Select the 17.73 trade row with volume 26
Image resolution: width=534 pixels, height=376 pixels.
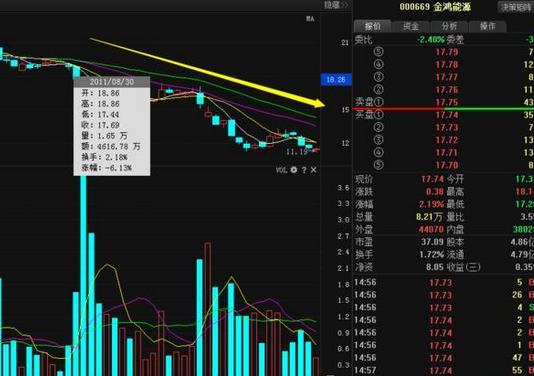tap(444, 295)
